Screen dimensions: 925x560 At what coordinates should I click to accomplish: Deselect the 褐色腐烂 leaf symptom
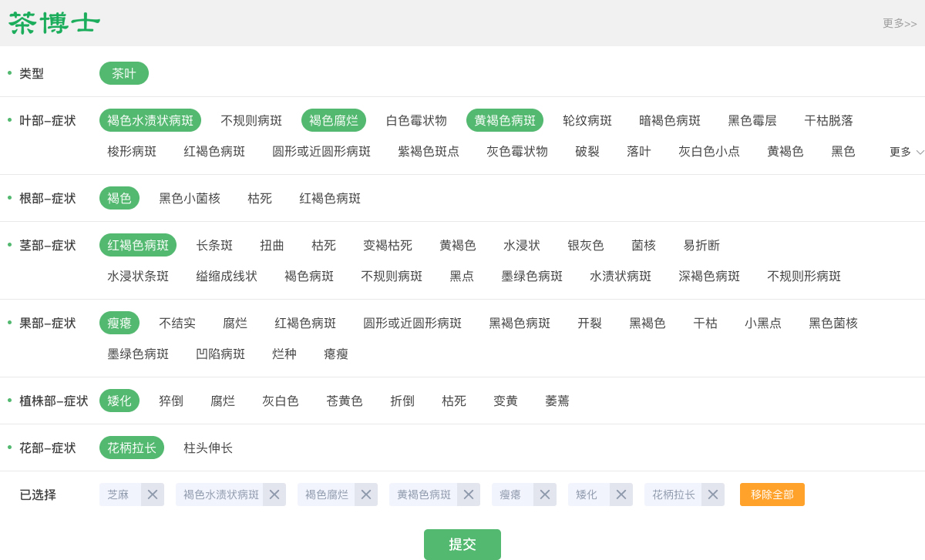[x=334, y=120]
